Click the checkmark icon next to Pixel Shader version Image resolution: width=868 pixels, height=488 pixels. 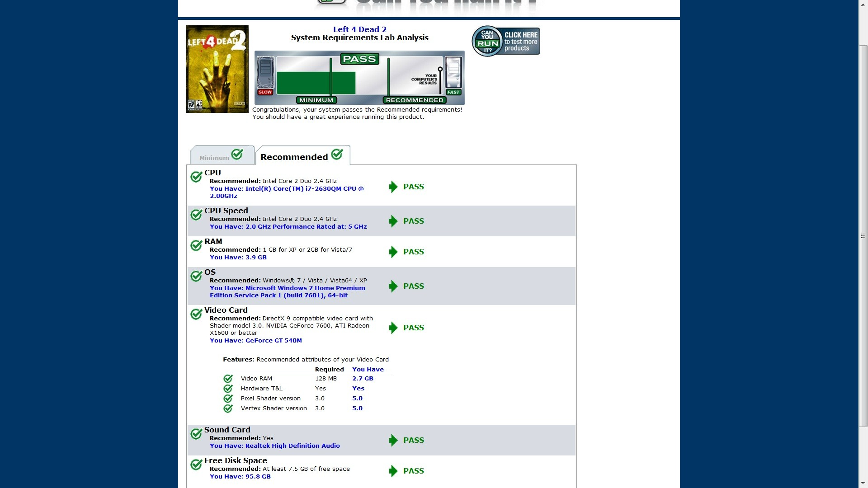228,399
